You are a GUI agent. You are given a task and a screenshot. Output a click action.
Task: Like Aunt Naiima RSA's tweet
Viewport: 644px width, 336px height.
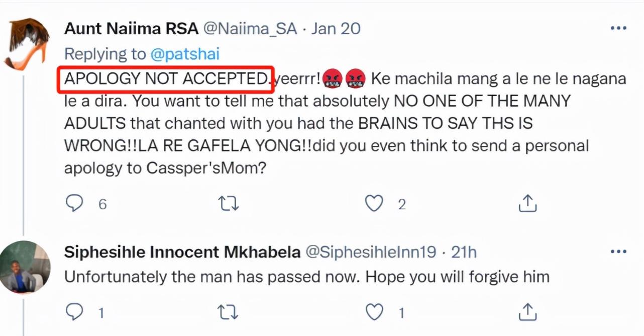point(374,204)
